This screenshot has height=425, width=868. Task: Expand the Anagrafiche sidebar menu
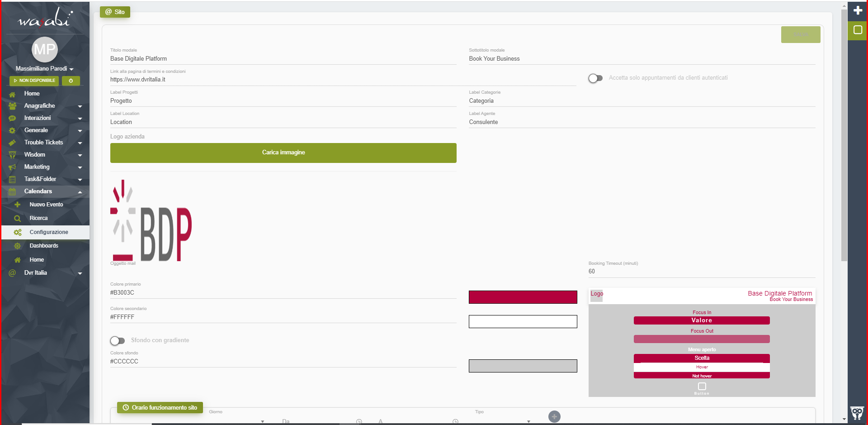tap(45, 106)
